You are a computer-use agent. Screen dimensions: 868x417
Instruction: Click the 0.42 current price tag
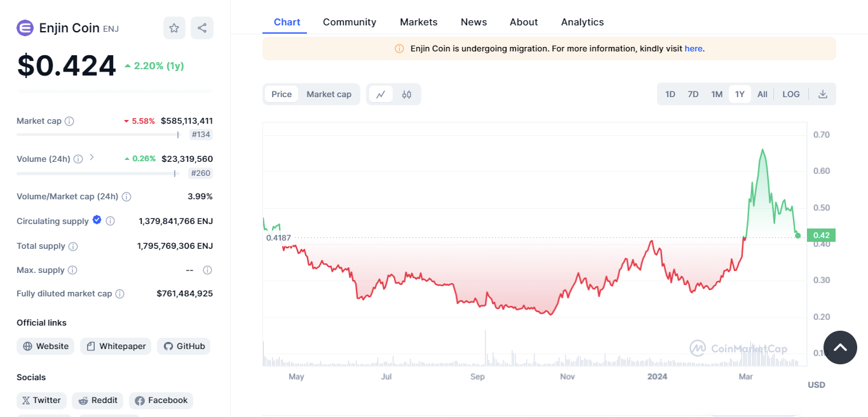click(x=821, y=235)
